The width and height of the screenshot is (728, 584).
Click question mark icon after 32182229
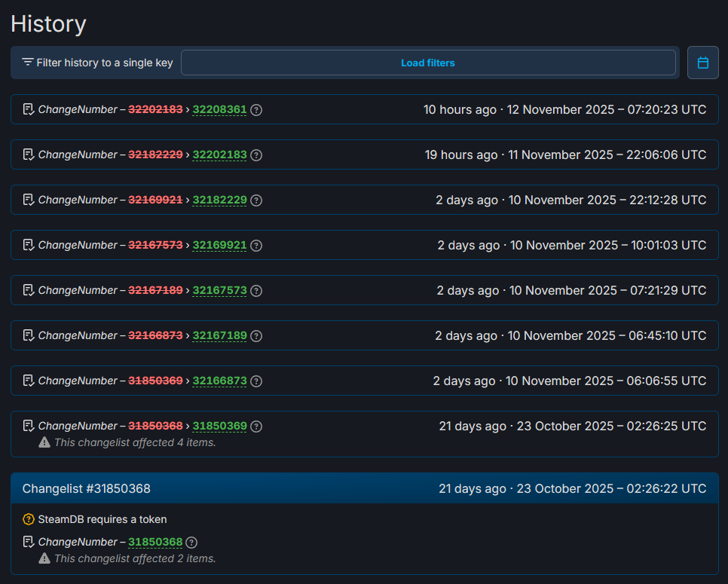[256, 200]
